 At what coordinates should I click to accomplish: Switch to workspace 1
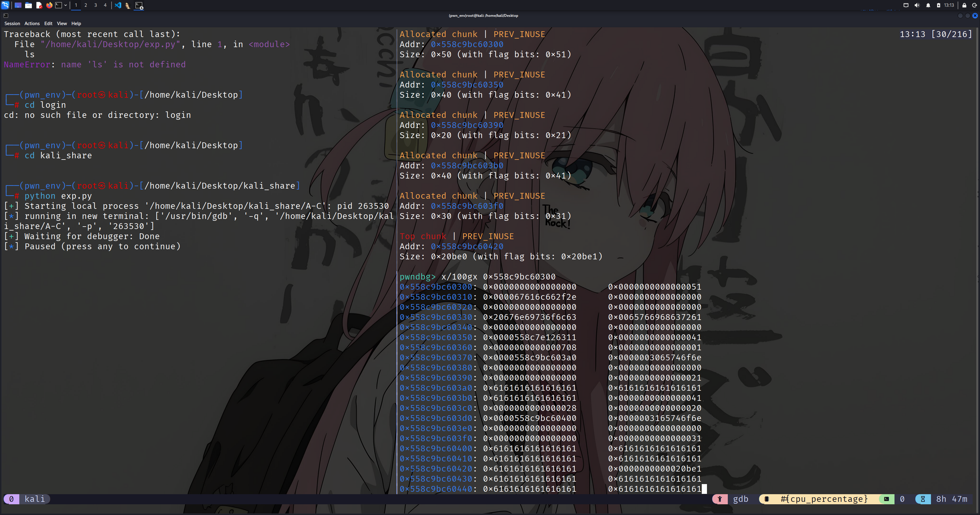[x=76, y=5]
